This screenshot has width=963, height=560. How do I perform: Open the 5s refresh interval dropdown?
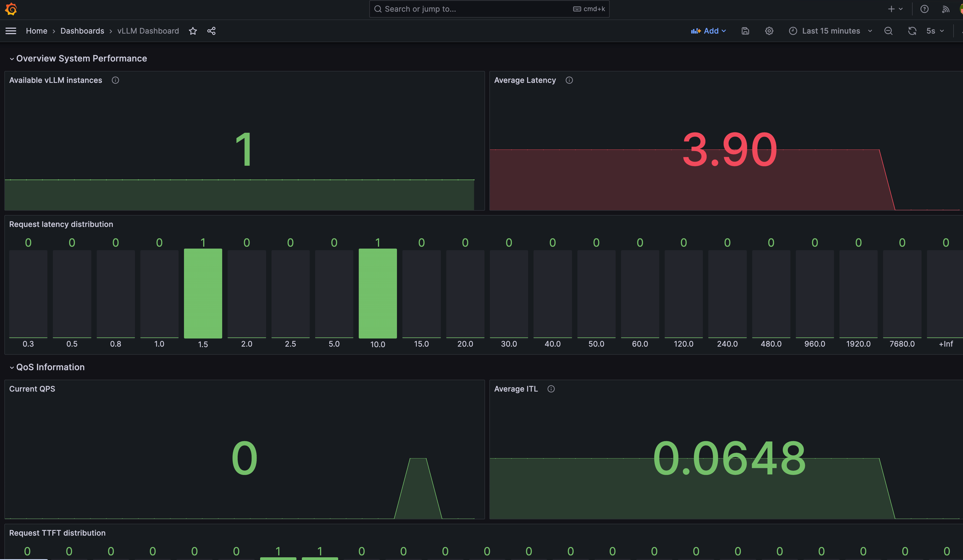(935, 31)
